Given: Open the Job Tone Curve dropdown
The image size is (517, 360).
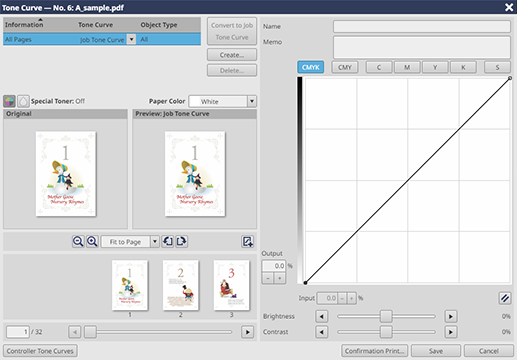Looking at the screenshot, I should click(x=132, y=39).
